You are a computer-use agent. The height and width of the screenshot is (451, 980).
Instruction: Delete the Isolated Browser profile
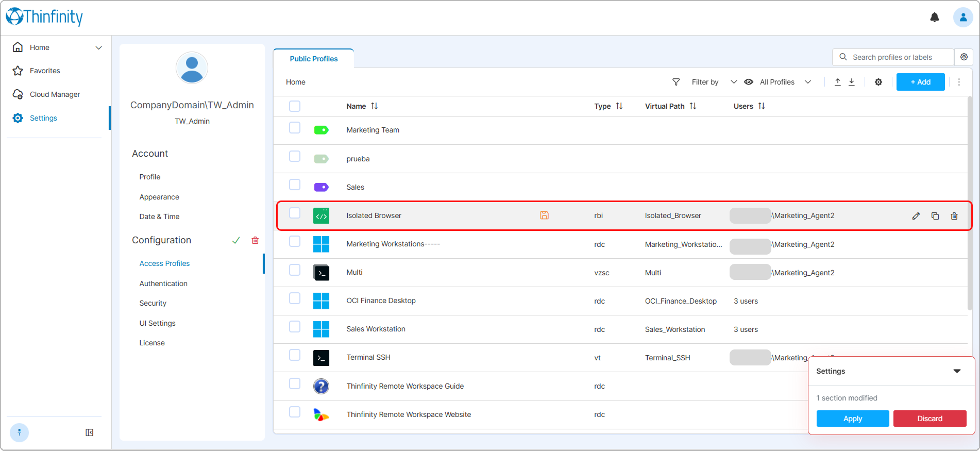pos(954,216)
